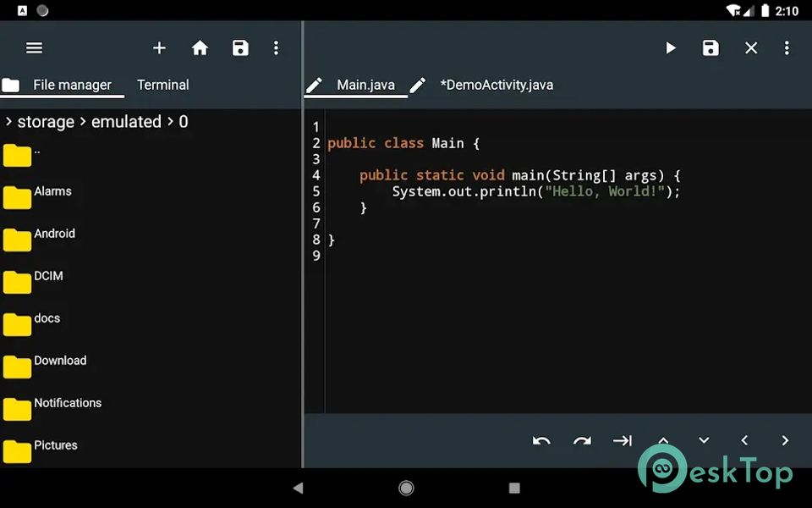Move cursor down with down chevron

704,440
